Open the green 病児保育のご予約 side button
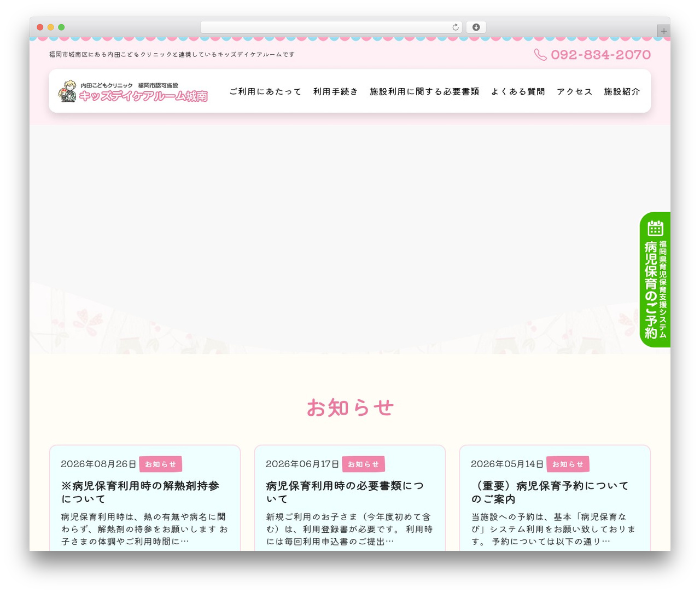Screen dimensions: 700x593 655,280
